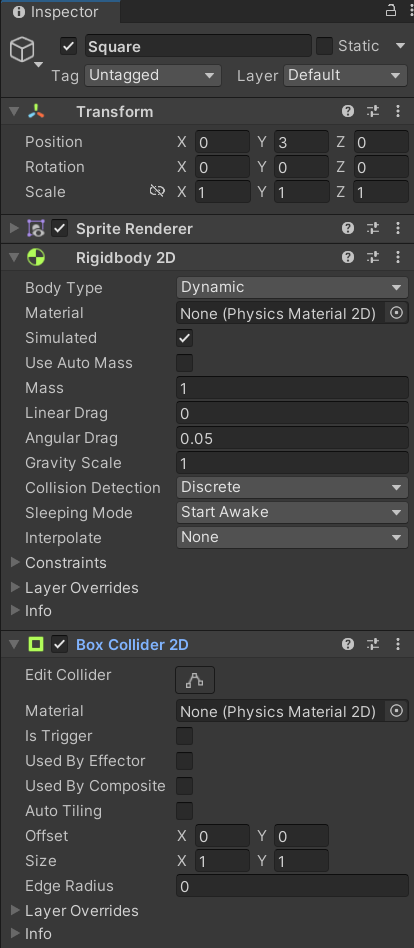
Task: Click the Transform component axes icon
Action: coord(36,111)
